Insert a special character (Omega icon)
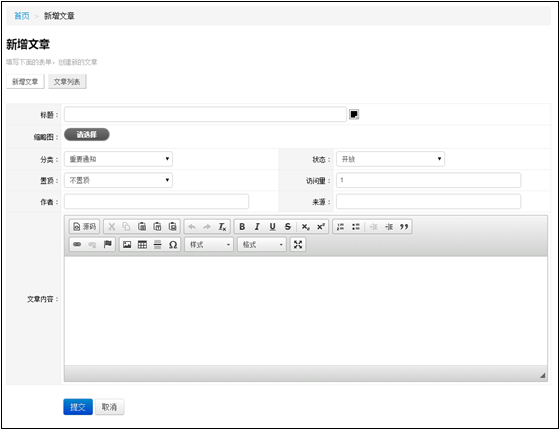This screenshot has height=430, width=560. click(173, 245)
